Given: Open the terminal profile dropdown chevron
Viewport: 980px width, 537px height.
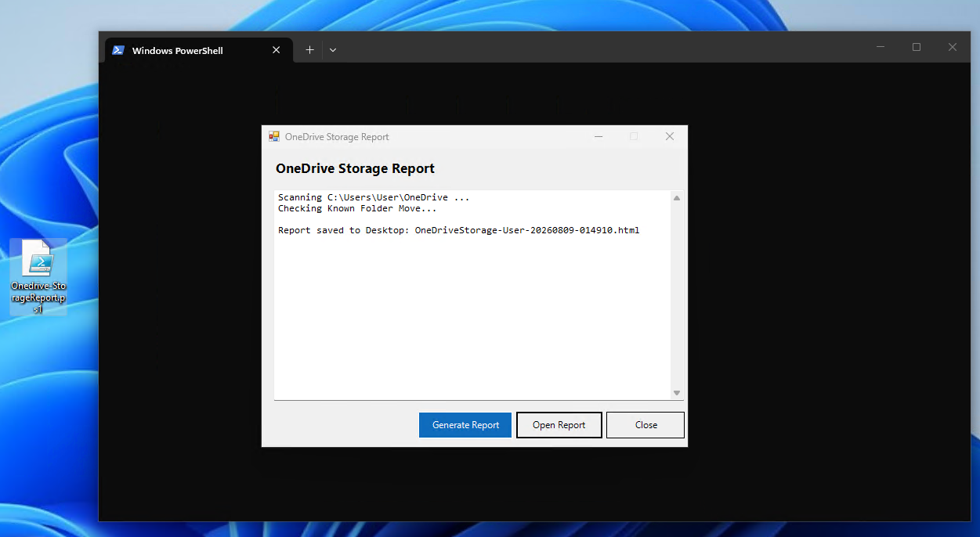Looking at the screenshot, I should tap(333, 50).
